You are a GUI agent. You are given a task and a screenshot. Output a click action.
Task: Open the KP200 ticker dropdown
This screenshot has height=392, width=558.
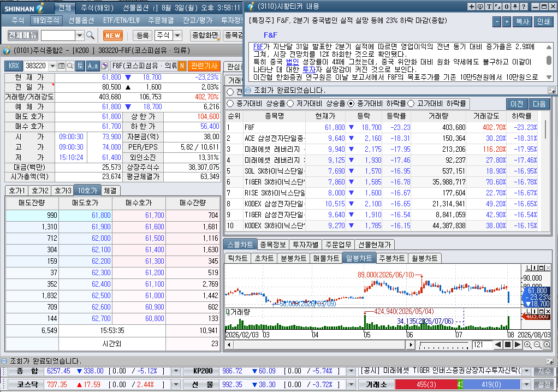click(x=351, y=371)
